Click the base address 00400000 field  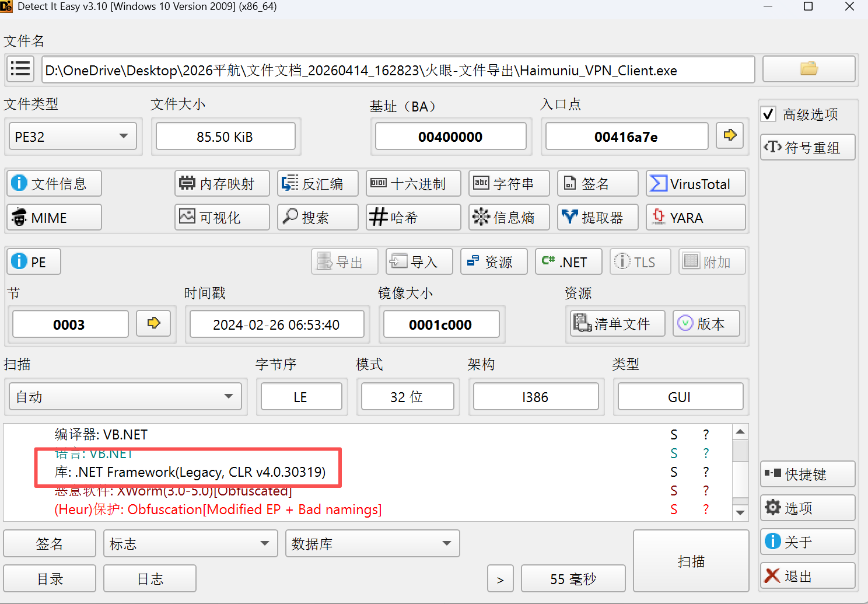tap(450, 137)
